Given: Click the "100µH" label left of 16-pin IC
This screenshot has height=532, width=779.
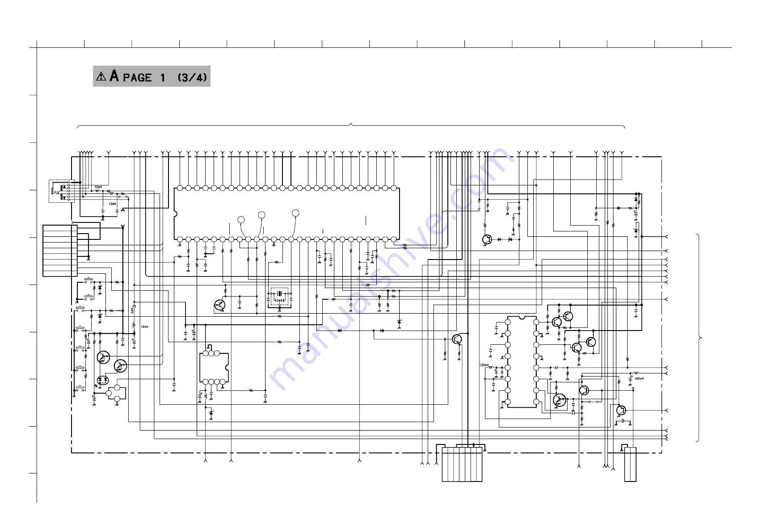Looking at the screenshot, I should (x=484, y=365).
